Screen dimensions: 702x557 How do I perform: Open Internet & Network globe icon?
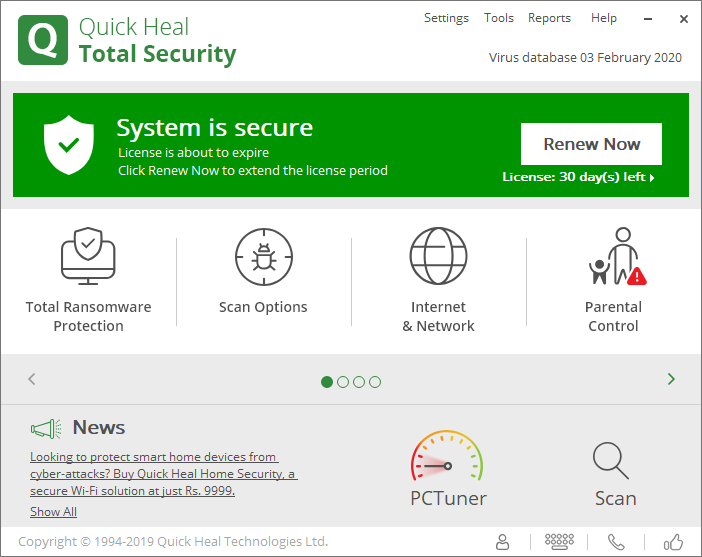pos(438,257)
